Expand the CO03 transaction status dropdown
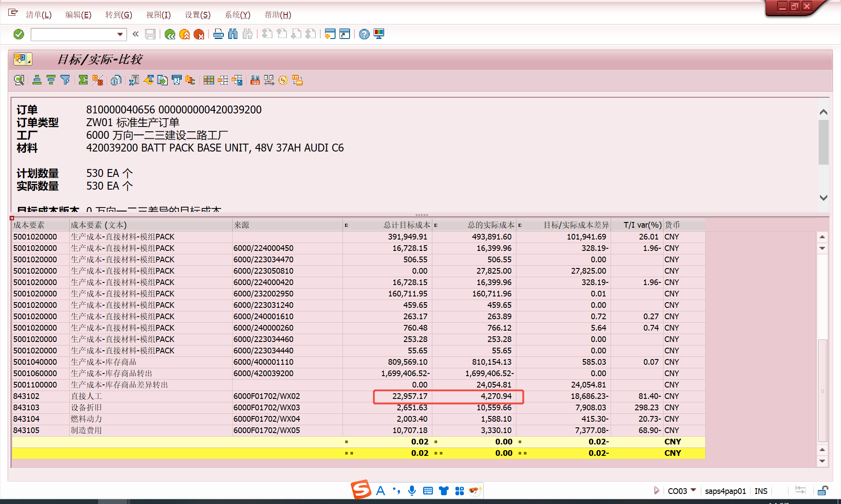Image resolution: width=841 pixels, height=504 pixels. pyautogui.click(x=693, y=490)
